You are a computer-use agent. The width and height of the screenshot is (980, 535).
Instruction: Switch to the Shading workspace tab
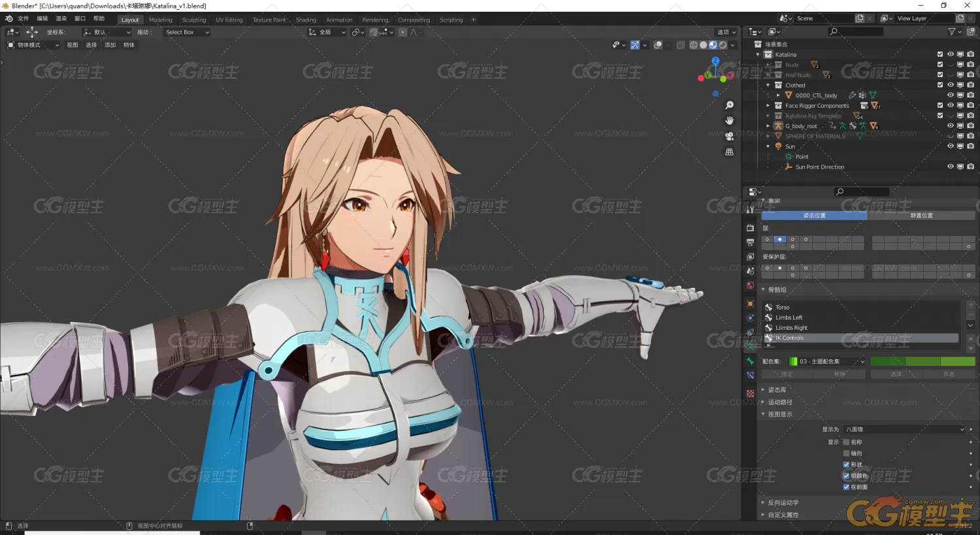click(x=306, y=20)
